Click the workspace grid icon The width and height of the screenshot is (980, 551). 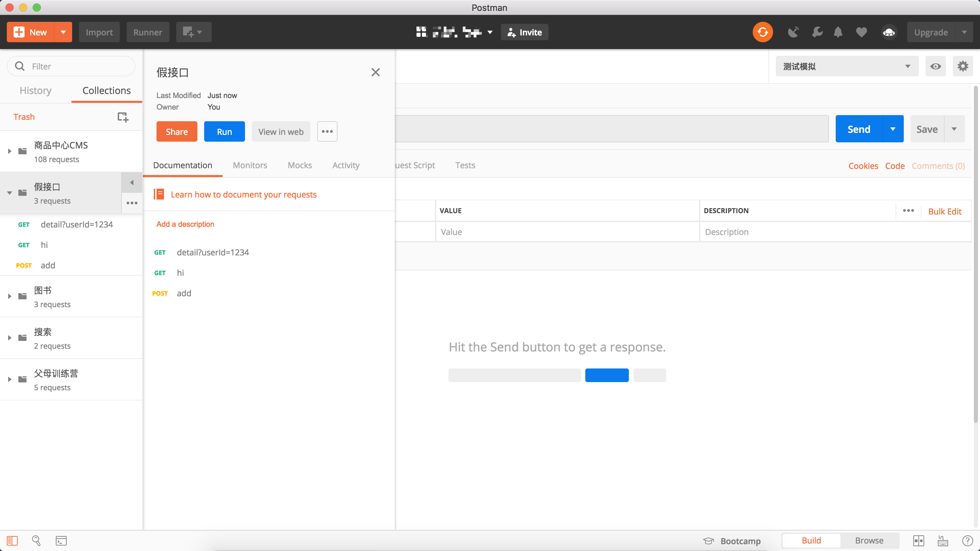click(421, 32)
